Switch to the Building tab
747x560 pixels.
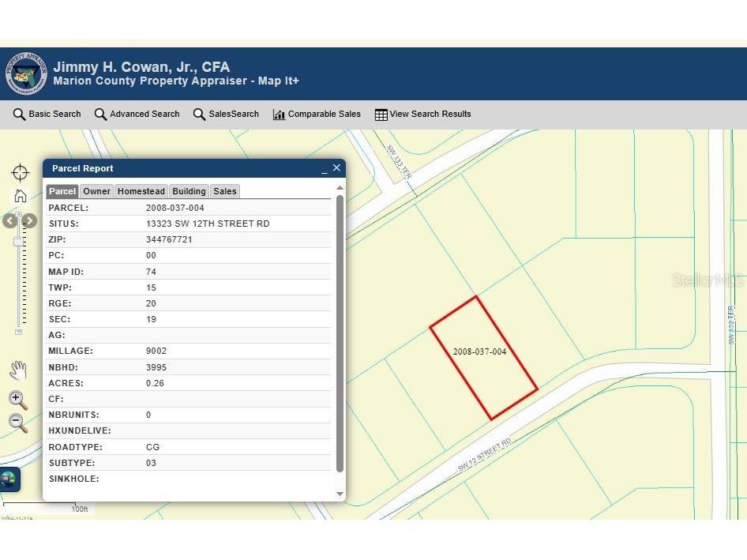click(189, 191)
